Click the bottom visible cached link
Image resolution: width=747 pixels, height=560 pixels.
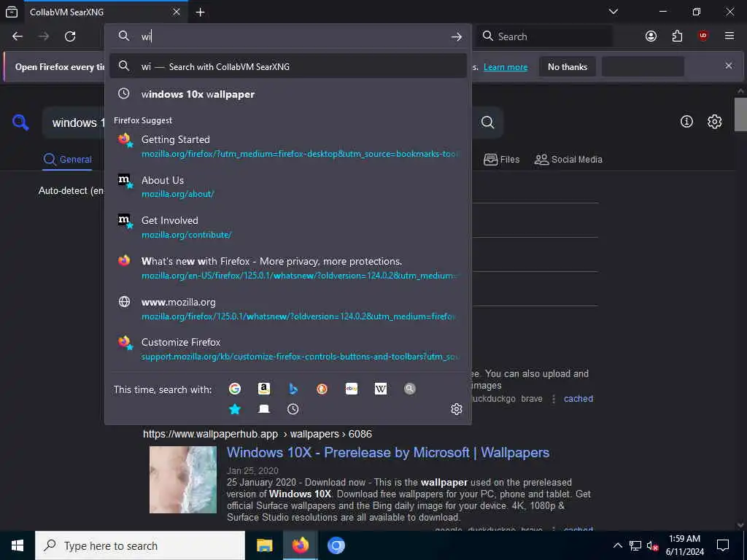578,529
